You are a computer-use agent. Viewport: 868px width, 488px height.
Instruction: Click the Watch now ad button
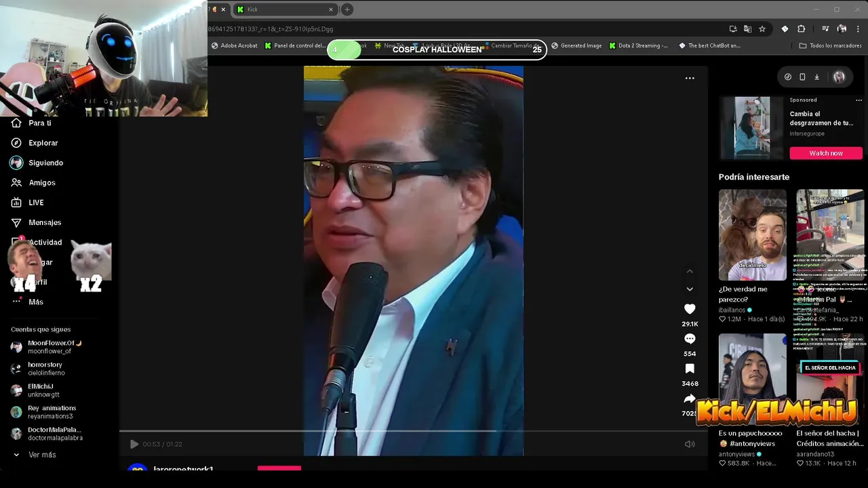tap(826, 153)
